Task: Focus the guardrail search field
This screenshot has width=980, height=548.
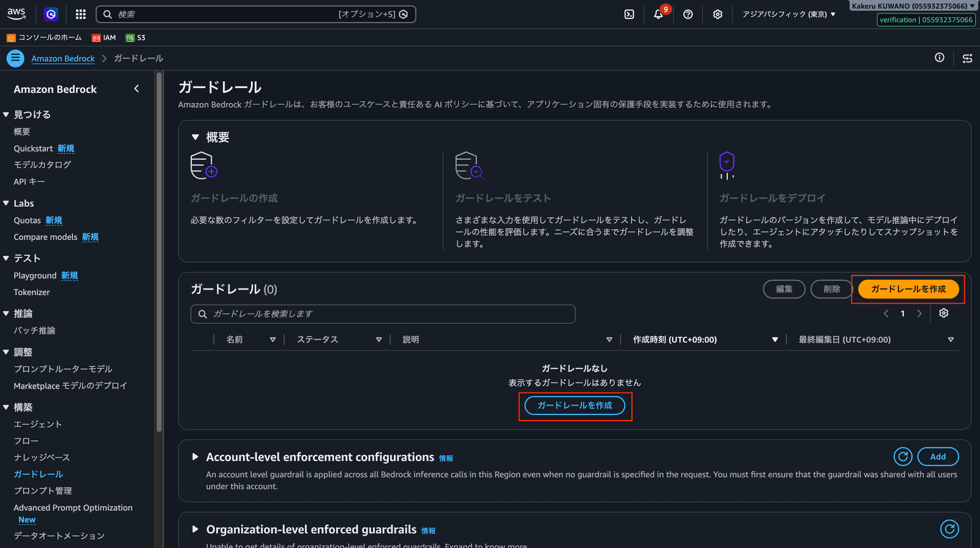Action: (x=383, y=313)
